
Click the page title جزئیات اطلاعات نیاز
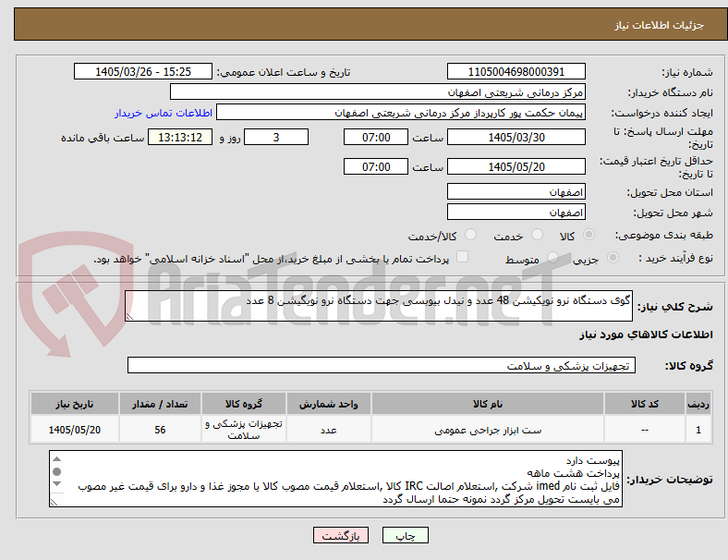660,25
